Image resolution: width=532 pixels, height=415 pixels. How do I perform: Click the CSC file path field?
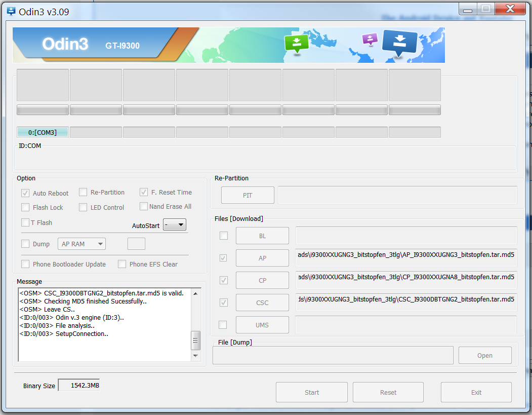click(x=406, y=303)
